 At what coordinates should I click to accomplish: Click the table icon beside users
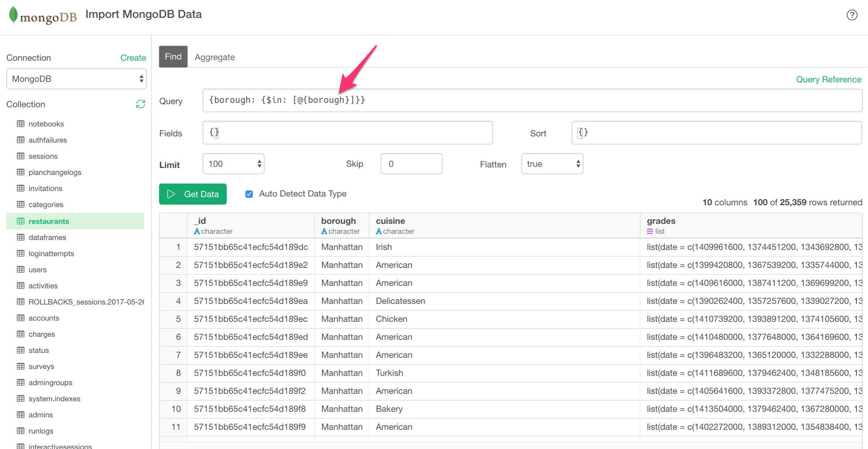[x=21, y=270]
